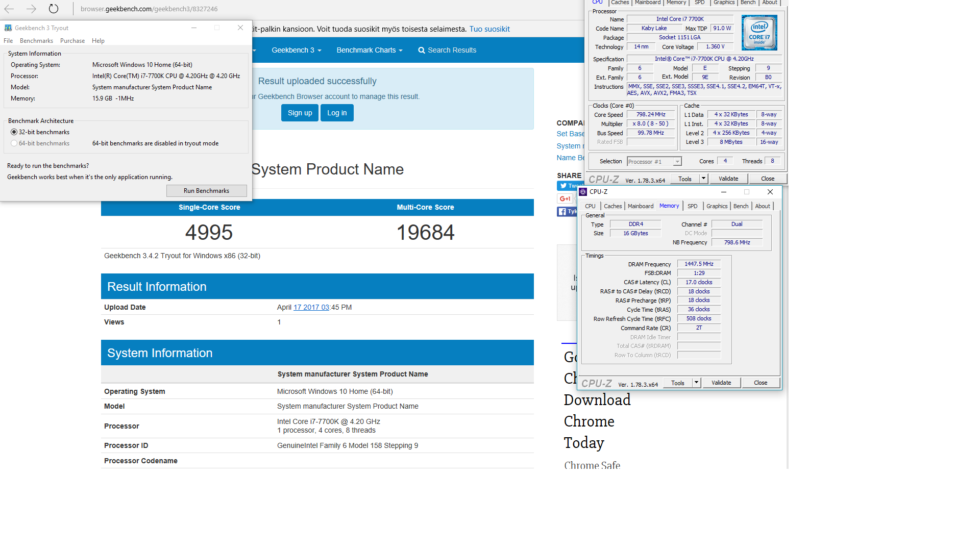
Task: Open Mainboard tab in upper CPU-Z window
Action: click(648, 3)
